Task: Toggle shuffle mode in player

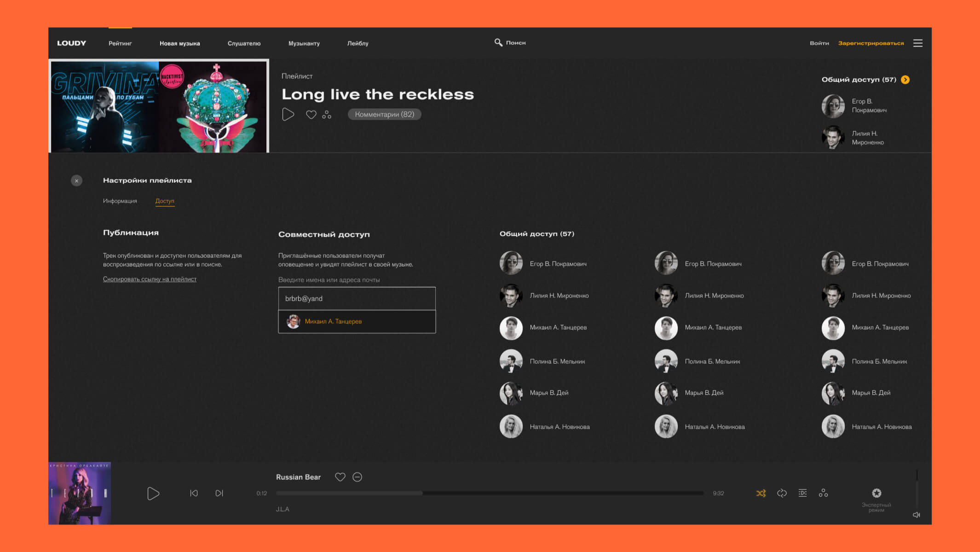Action: point(761,493)
